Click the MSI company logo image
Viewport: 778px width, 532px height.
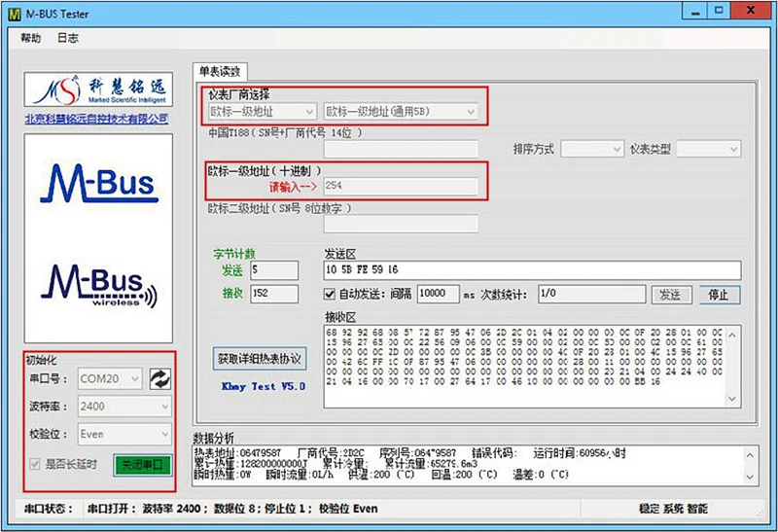(x=98, y=89)
